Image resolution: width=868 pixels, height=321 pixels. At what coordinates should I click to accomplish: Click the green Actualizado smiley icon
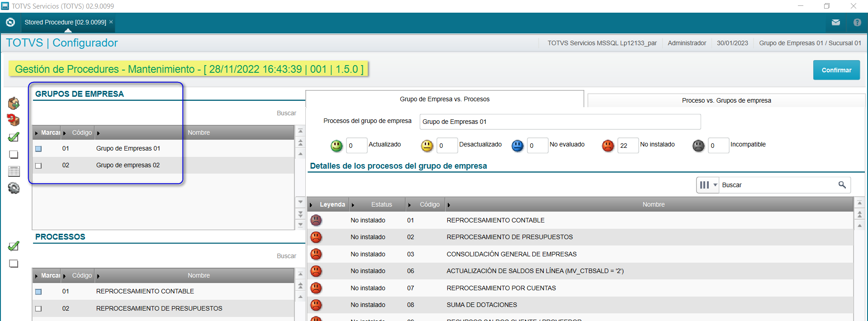(x=337, y=146)
